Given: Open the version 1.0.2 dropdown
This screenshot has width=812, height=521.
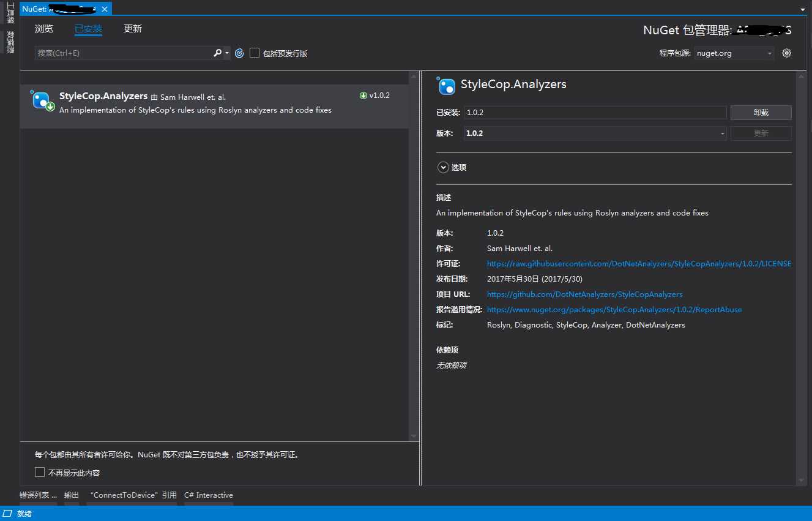Looking at the screenshot, I should pyautogui.click(x=595, y=133).
